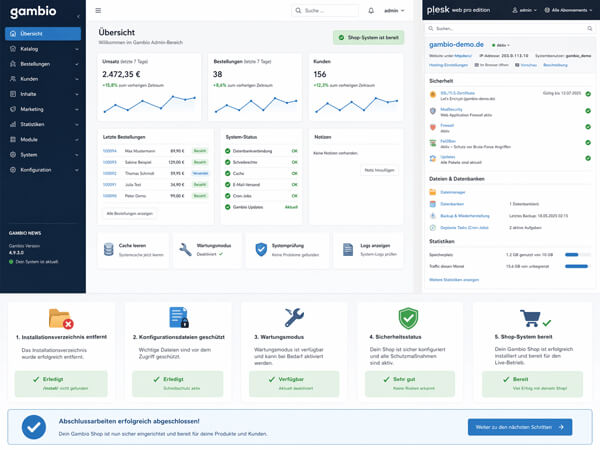The height and width of the screenshot is (450, 600).
Task: Open order from Thomas Schmidt row
Action: pyautogui.click(x=155, y=173)
